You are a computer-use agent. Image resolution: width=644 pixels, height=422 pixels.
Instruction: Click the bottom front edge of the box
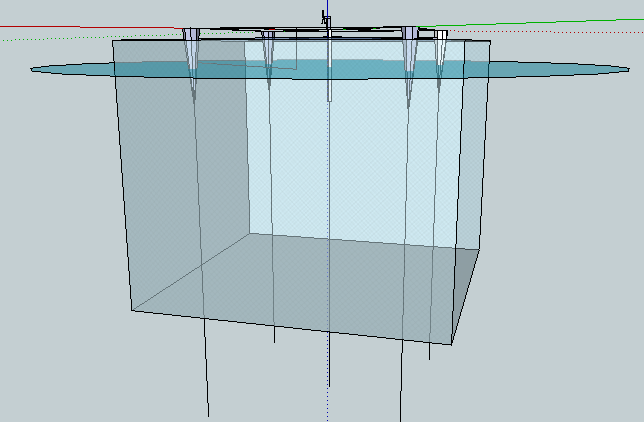(x=292, y=327)
